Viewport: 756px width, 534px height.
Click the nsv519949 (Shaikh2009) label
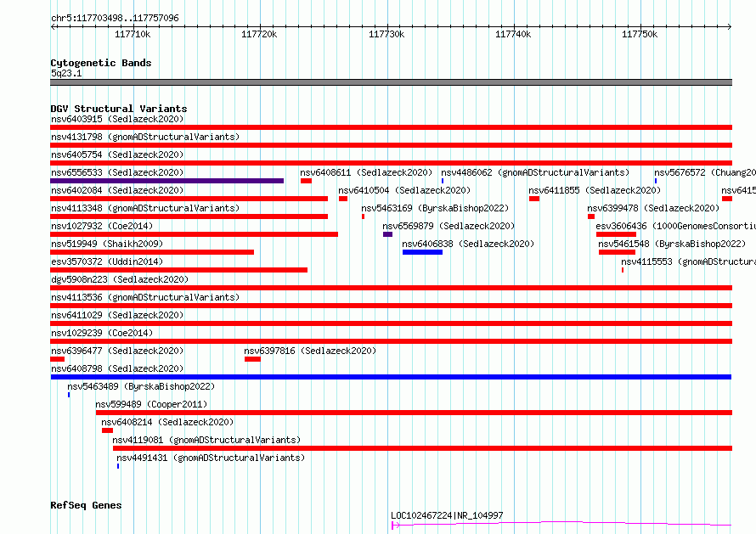(x=107, y=244)
